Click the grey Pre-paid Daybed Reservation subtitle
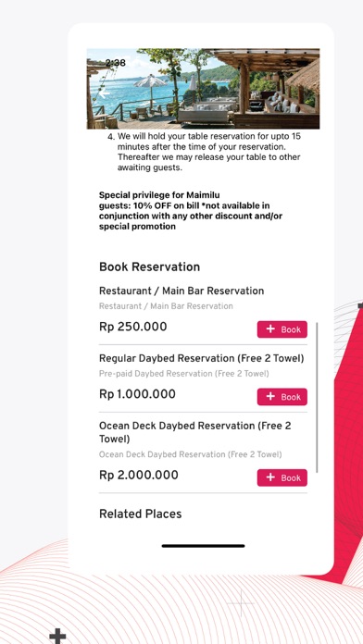363x644 pixels. (183, 374)
